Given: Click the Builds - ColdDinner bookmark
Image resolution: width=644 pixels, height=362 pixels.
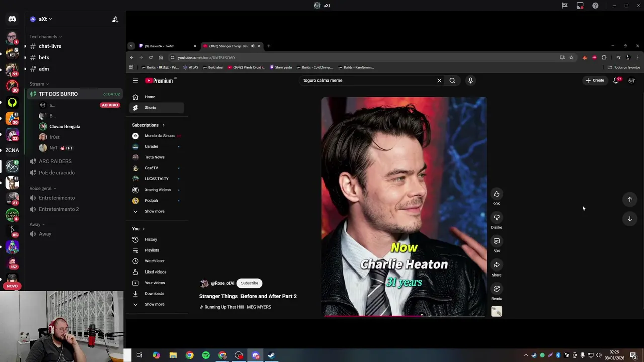Looking at the screenshot, I should pos(314,67).
